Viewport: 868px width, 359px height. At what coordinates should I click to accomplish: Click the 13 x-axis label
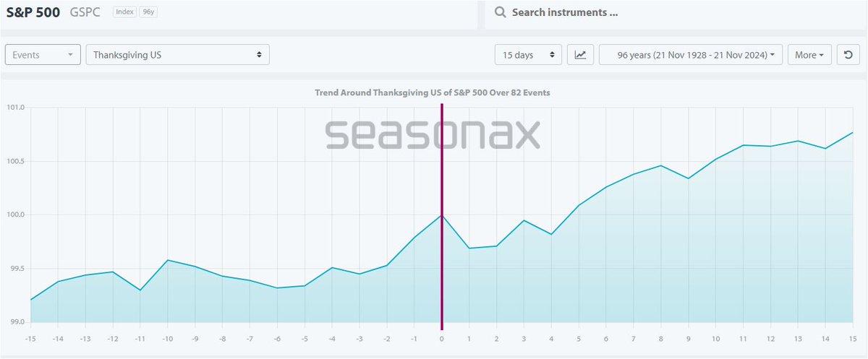click(x=798, y=338)
